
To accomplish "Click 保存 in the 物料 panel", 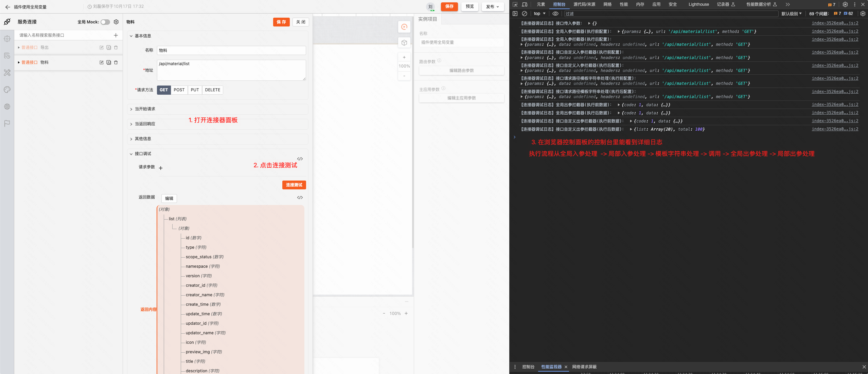I will [x=281, y=22].
